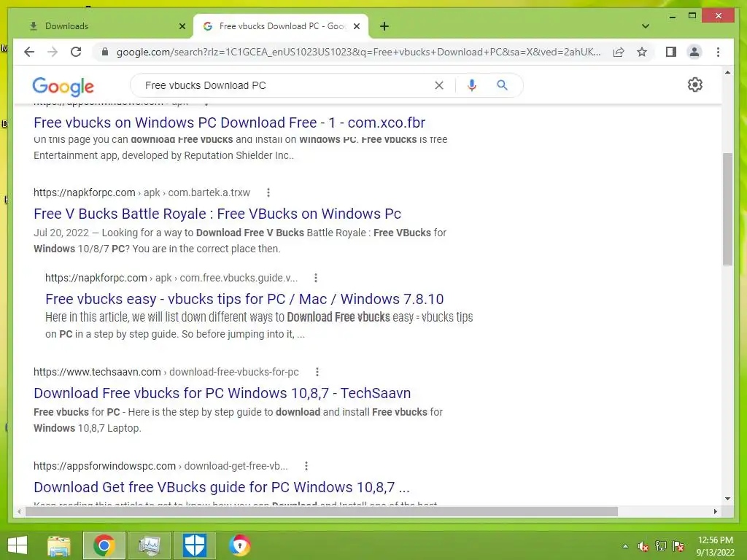Open a new Chrome tab

(384, 26)
